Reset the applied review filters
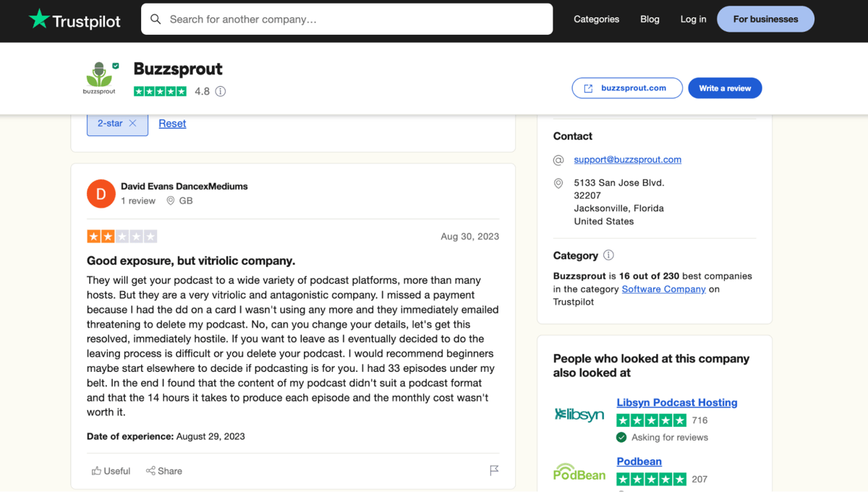This screenshot has width=868, height=492. [172, 124]
